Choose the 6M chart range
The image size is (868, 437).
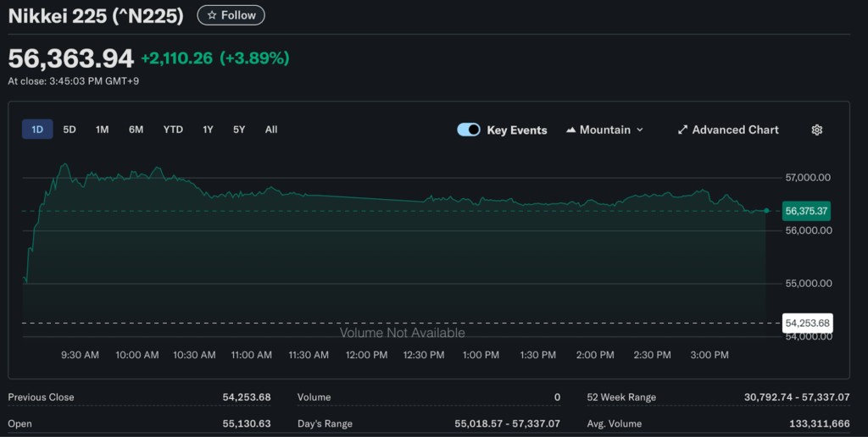(x=136, y=130)
